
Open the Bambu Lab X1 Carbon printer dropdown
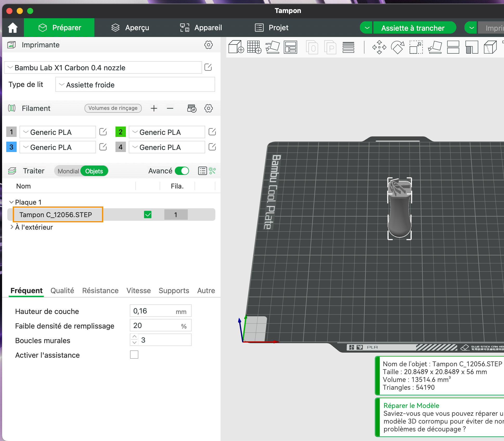tap(103, 68)
